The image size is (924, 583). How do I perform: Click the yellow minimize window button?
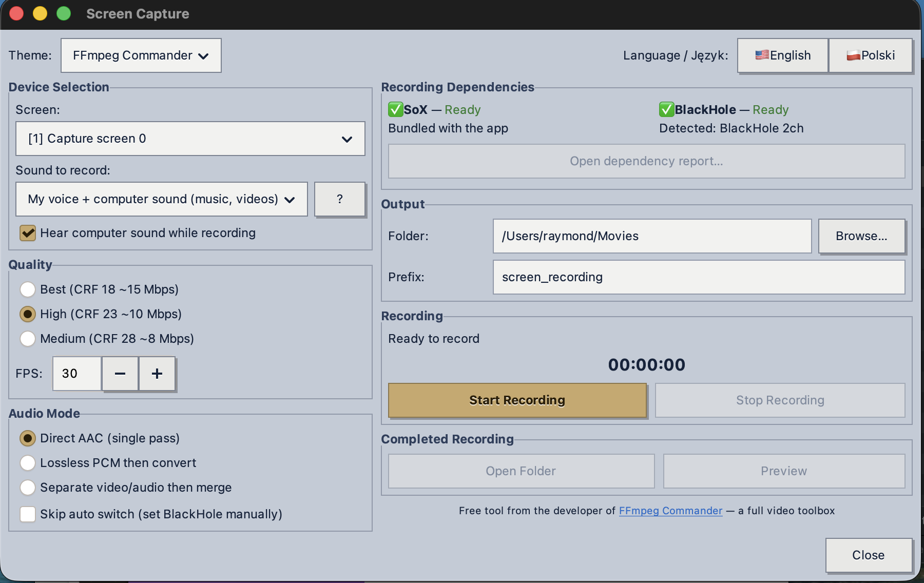coord(40,13)
